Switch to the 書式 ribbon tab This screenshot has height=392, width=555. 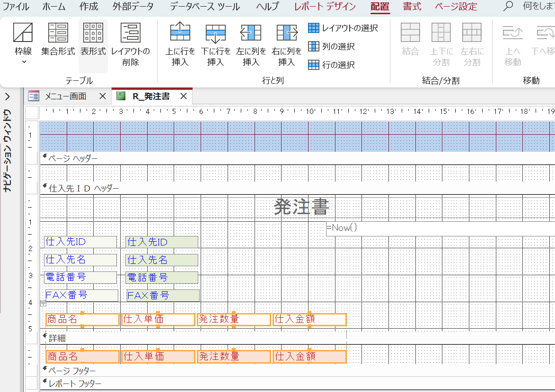[x=412, y=6]
